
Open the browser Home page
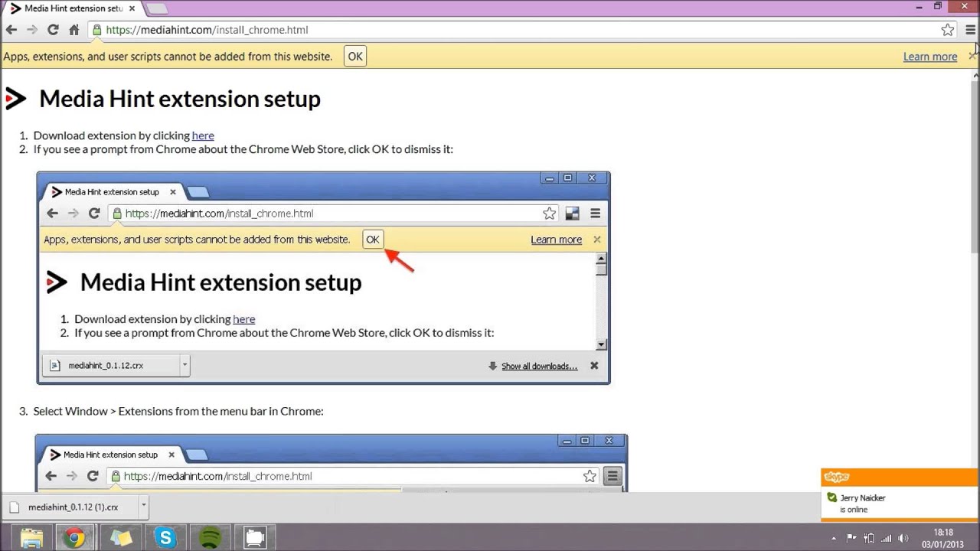pyautogui.click(x=74, y=30)
